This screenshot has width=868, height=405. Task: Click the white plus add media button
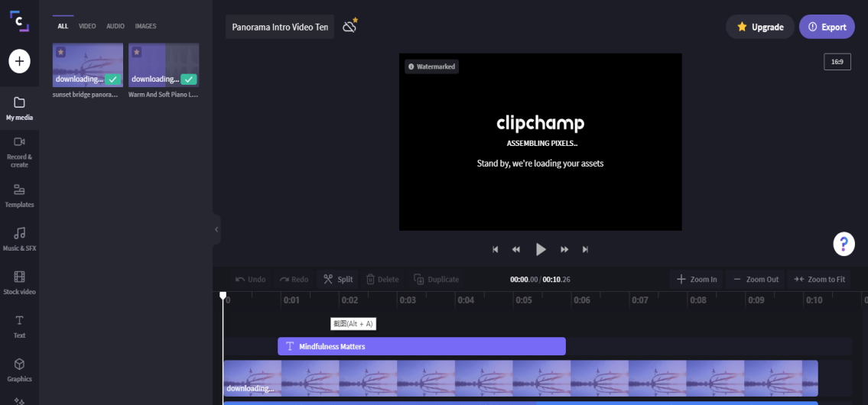19,61
